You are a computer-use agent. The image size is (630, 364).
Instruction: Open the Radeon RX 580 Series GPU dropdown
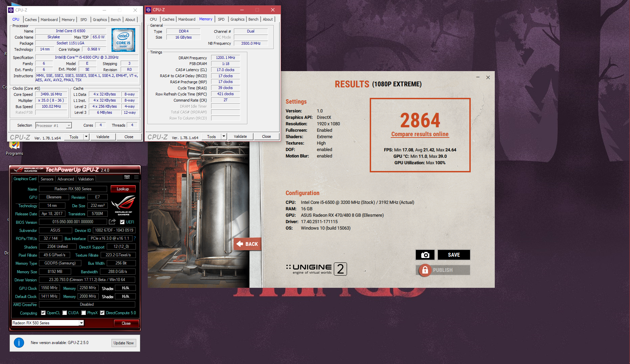48,323
